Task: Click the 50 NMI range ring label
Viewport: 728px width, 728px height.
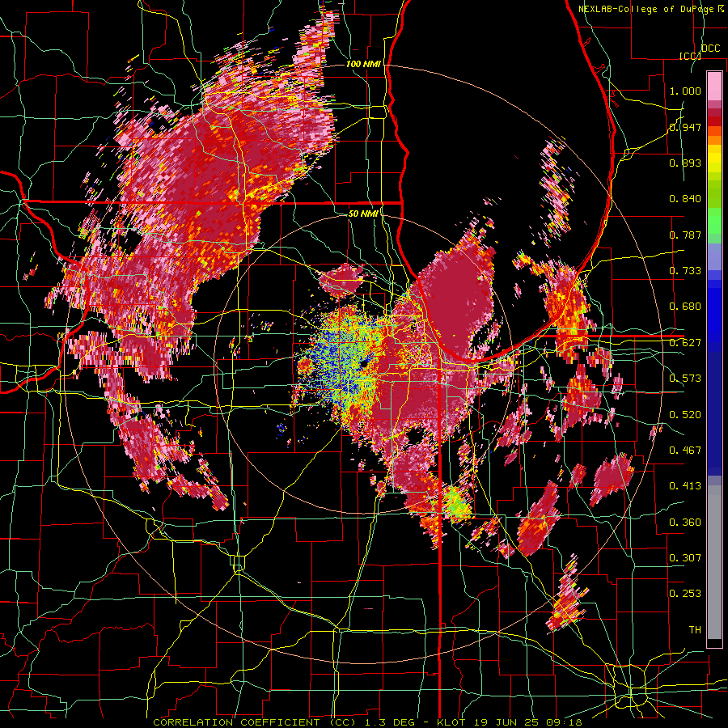Action: tap(363, 214)
